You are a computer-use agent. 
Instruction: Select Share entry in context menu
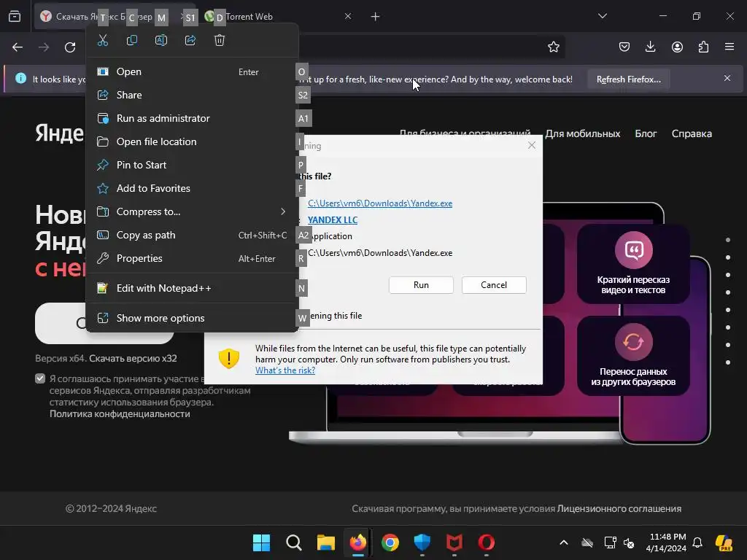[x=192, y=95]
